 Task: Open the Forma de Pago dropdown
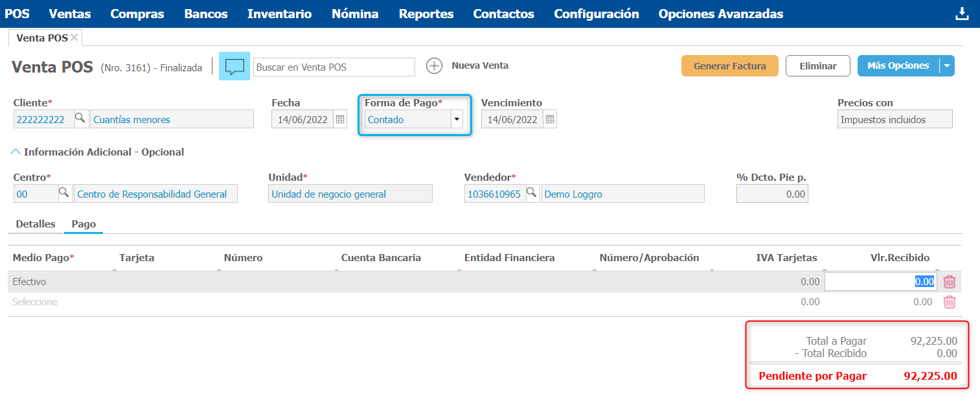457,119
